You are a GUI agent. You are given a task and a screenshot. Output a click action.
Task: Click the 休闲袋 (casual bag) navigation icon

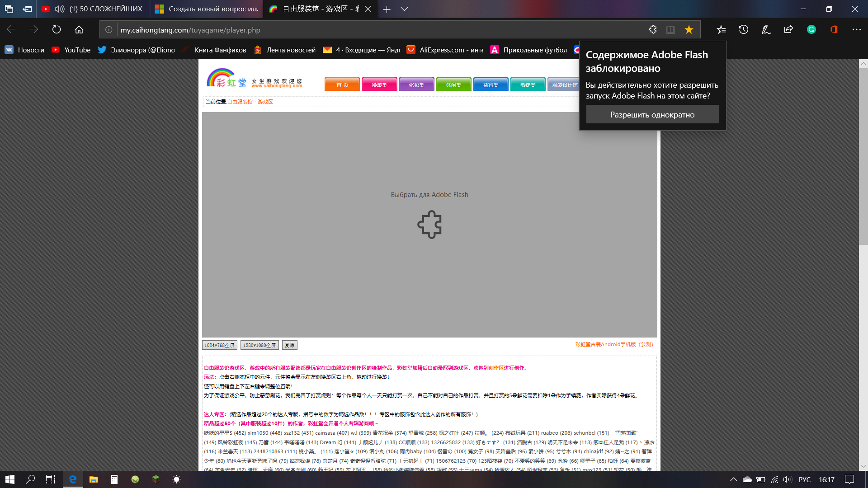453,84
